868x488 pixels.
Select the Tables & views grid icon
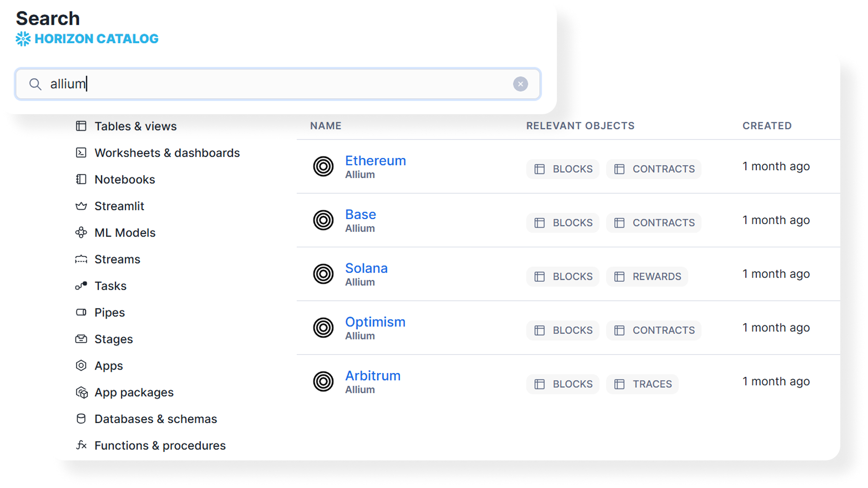[81, 126]
